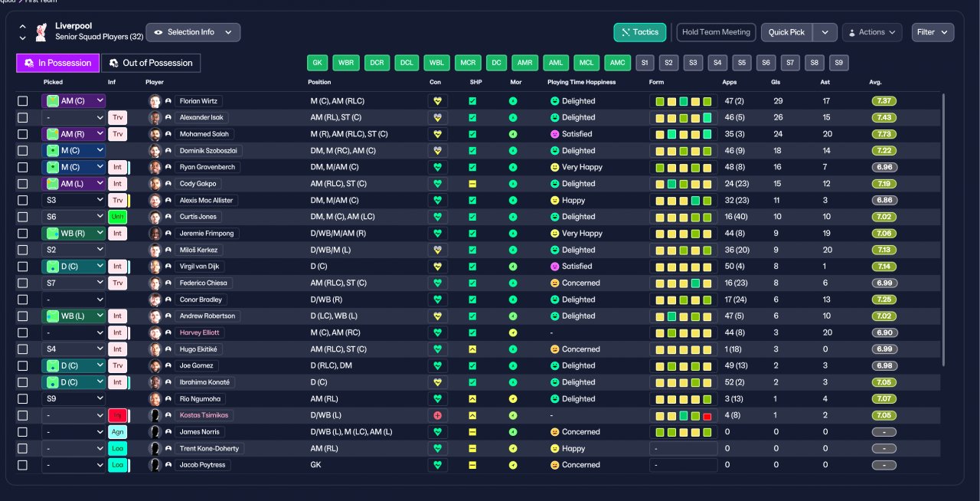The width and height of the screenshot is (980, 501).
Task: Switch to the In Possession tab
Action: [58, 63]
